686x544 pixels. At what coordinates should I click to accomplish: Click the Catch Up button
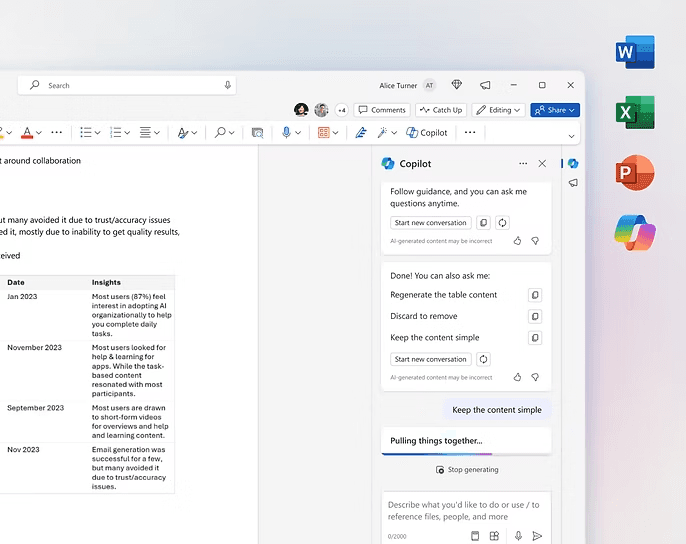[x=441, y=110]
